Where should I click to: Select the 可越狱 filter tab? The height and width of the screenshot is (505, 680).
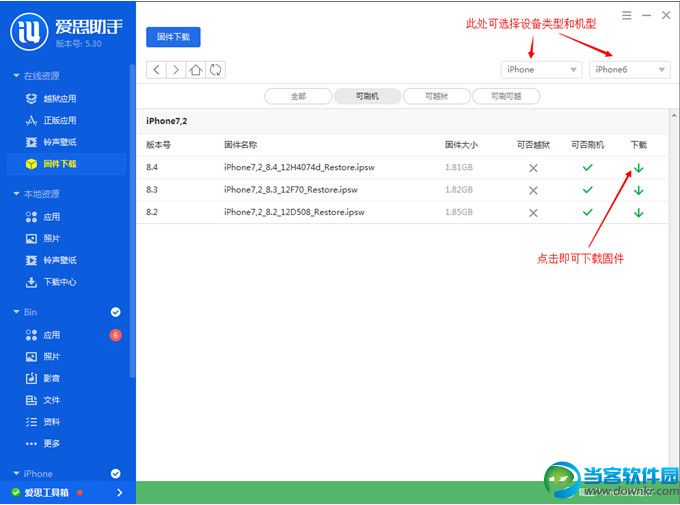(436, 96)
